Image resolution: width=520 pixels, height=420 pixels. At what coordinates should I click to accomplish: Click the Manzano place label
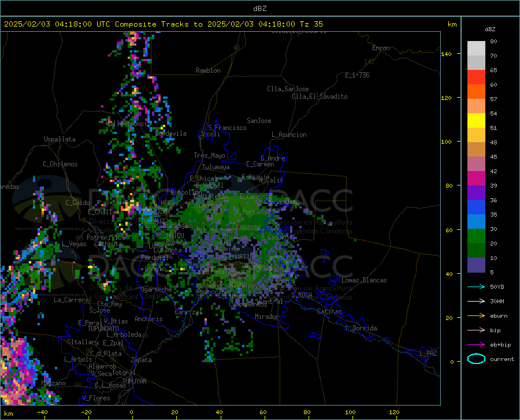(x=53, y=383)
